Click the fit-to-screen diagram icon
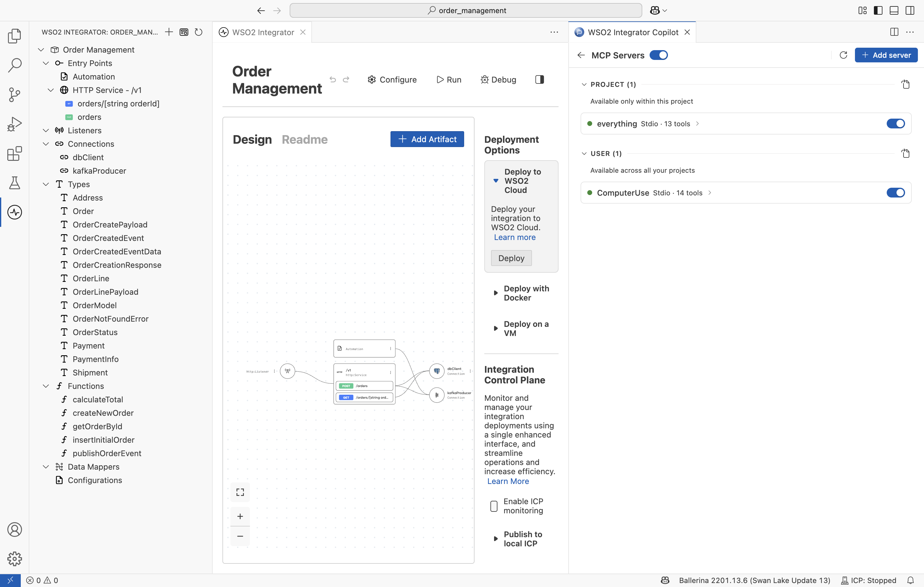 click(x=240, y=492)
